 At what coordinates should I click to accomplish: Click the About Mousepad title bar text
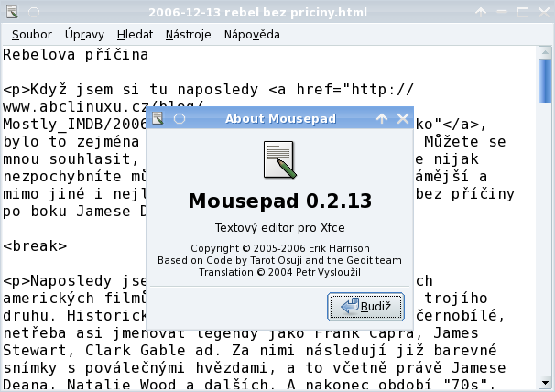pyautogui.click(x=280, y=119)
